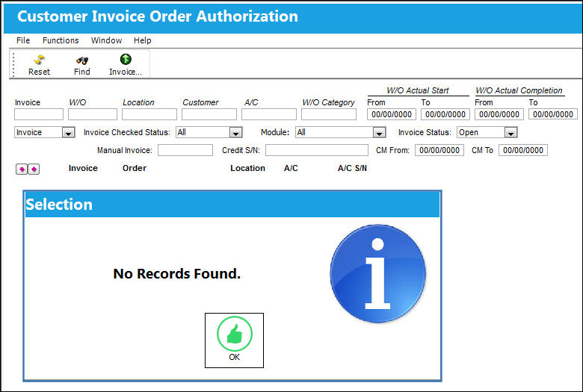
Task: Click the W/O input field
Action: coord(93,114)
